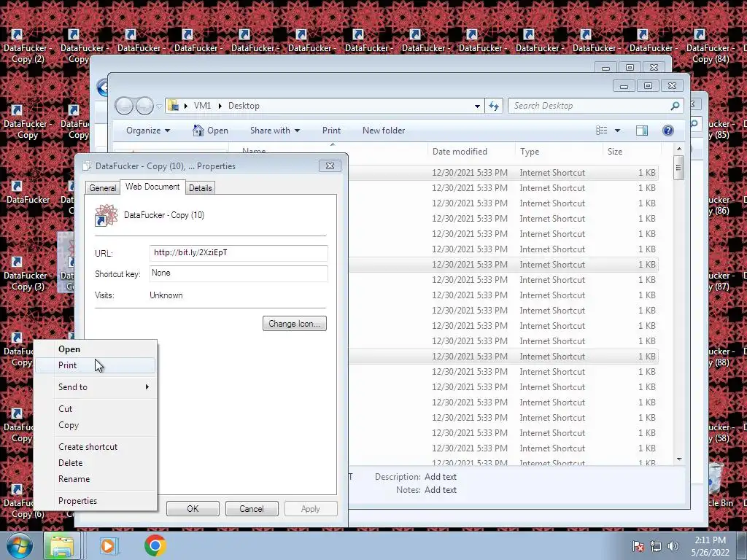This screenshot has width=747, height=560.
Task: Click the Explorer forward arrow button
Action: coord(145,106)
